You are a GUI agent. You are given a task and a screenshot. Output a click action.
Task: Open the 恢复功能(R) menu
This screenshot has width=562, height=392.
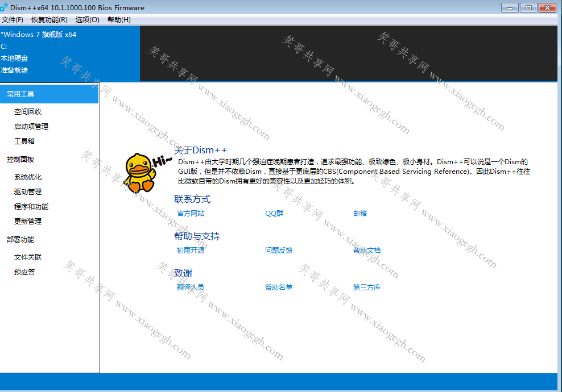tap(49, 20)
